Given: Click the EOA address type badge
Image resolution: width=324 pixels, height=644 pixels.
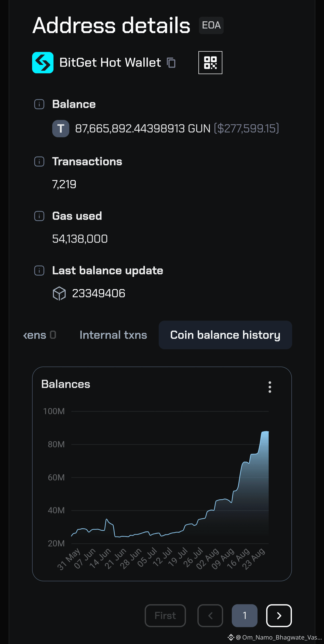Looking at the screenshot, I should [211, 25].
